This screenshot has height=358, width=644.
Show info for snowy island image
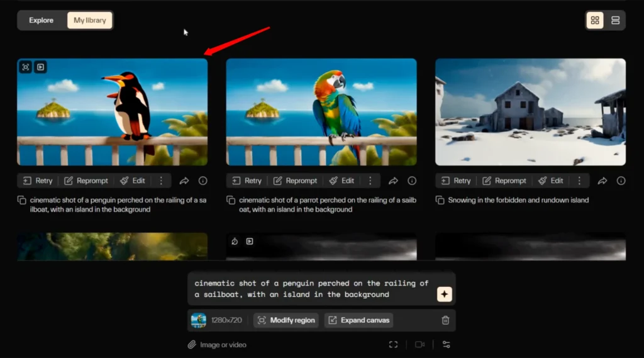(x=621, y=181)
